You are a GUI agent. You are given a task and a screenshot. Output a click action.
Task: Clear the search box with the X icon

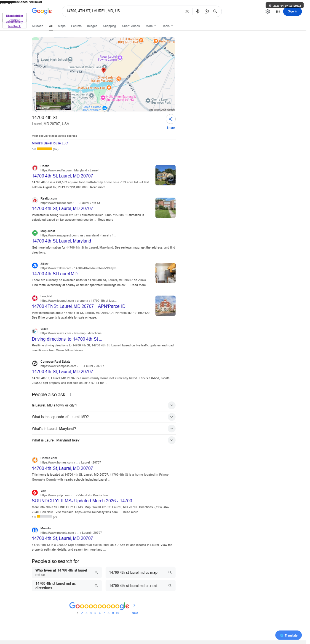click(187, 11)
